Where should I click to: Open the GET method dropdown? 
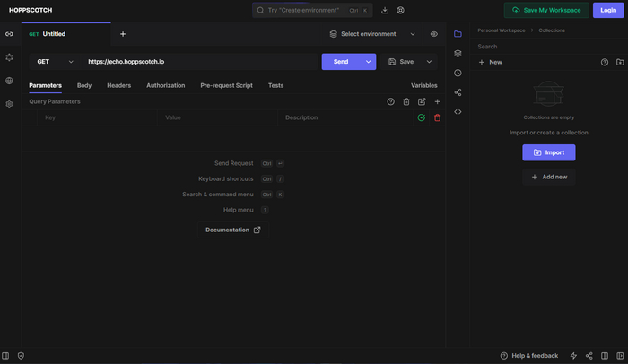tap(55, 62)
